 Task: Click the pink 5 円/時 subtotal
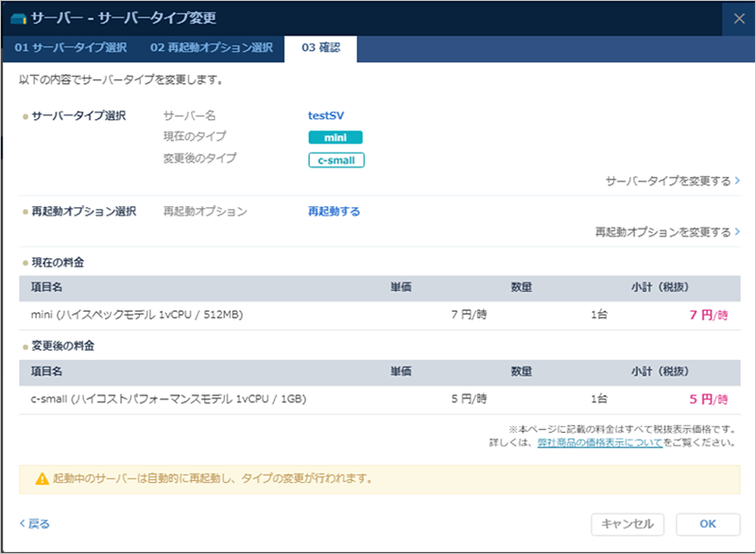pyautogui.click(x=709, y=399)
